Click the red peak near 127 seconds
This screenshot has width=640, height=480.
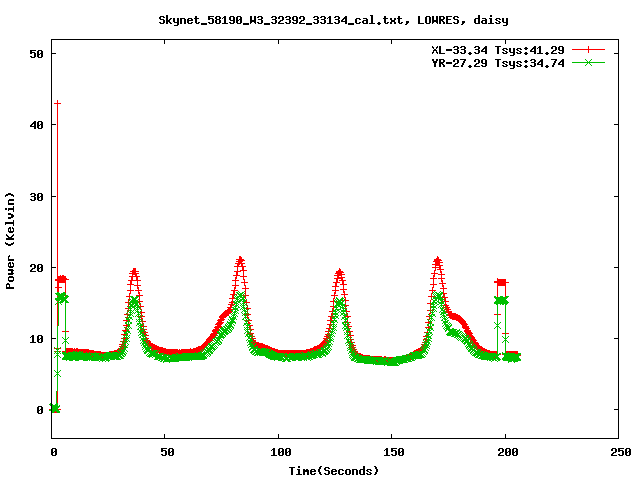pos(340,271)
